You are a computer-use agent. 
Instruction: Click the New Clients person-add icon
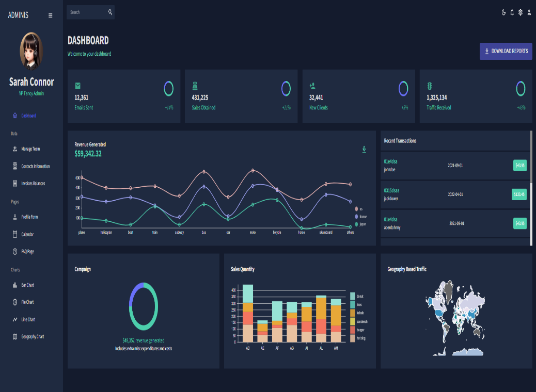coord(312,86)
